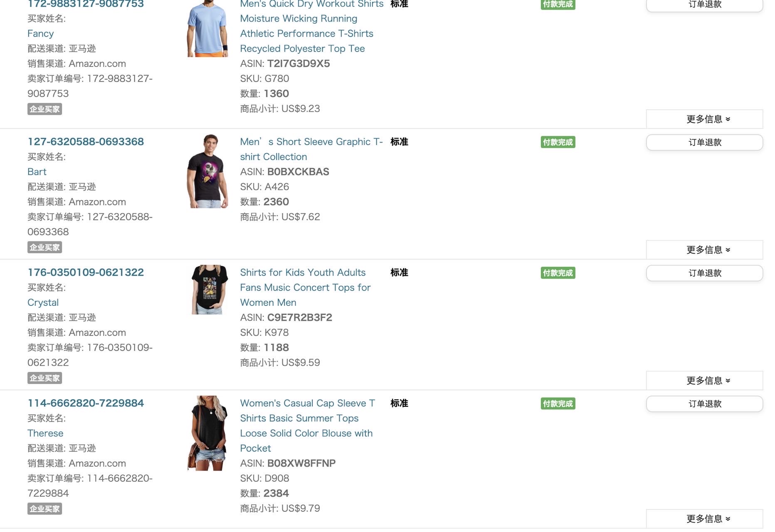Expand more info for Crystal's order
Image resolution: width=775 pixels, height=532 pixels.
704,381
